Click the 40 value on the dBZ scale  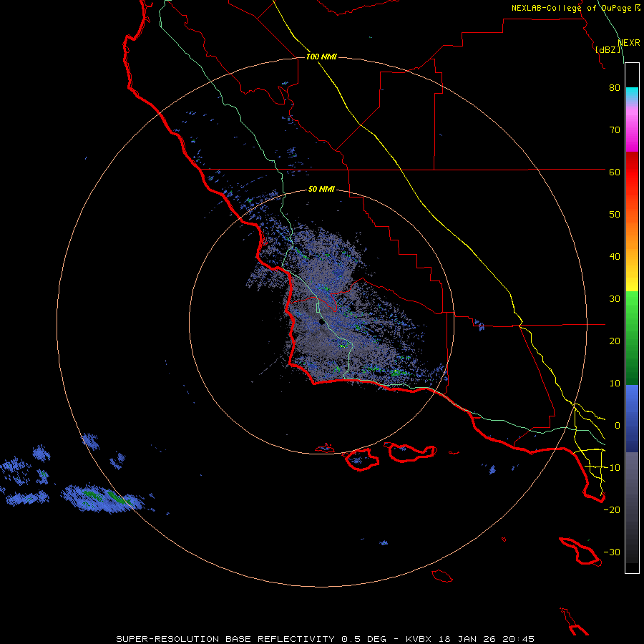(615, 257)
